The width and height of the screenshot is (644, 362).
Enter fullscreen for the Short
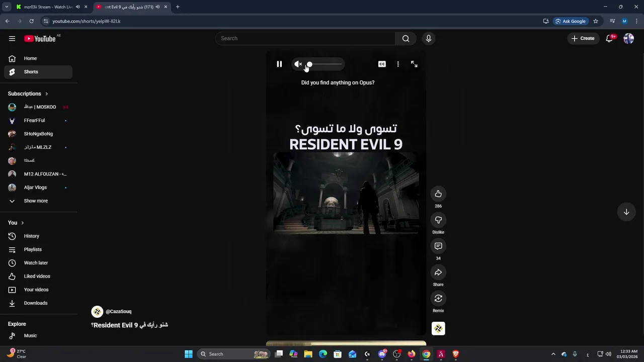pos(414,64)
